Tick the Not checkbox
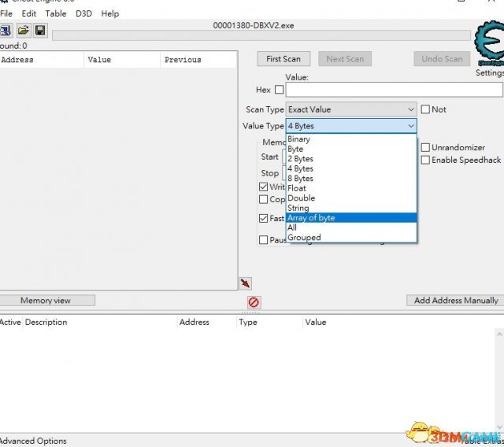Screen dimensions: 504x447 click(x=425, y=109)
